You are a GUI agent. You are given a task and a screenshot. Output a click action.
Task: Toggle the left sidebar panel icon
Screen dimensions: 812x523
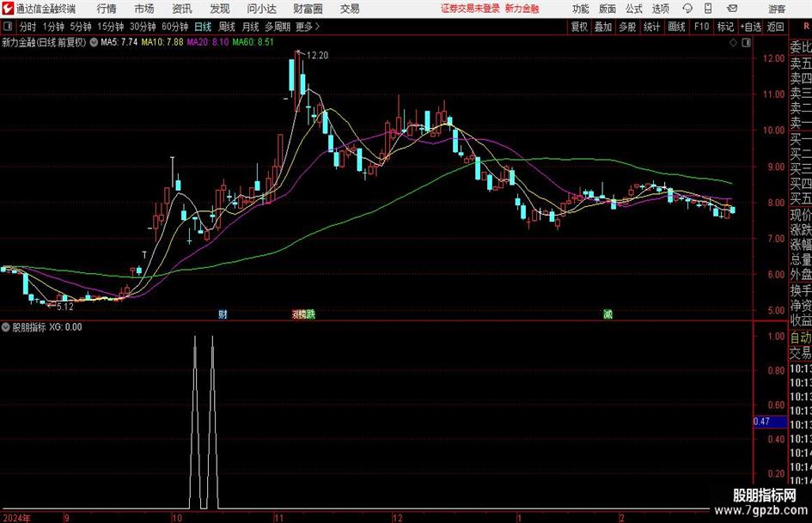(7, 27)
